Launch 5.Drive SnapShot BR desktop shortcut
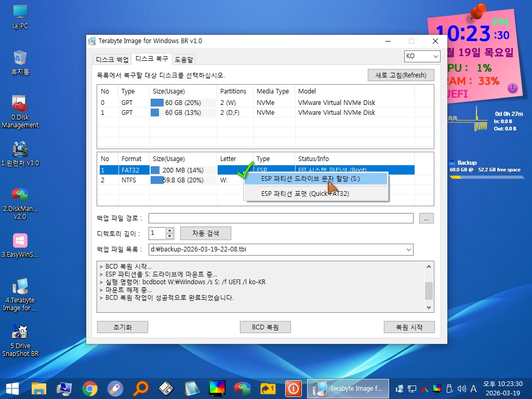Viewport: 532px width, 399px height. [x=20, y=341]
